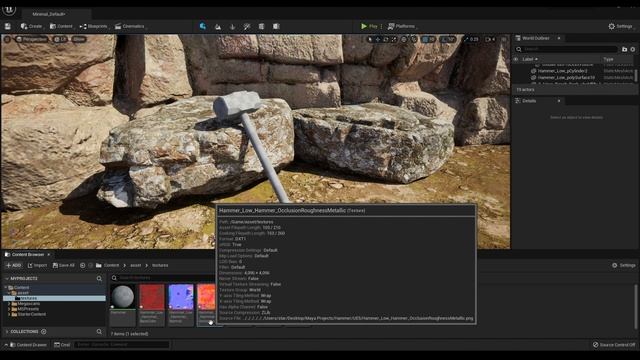Select the Content Browser tab

(x=28, y=254)
